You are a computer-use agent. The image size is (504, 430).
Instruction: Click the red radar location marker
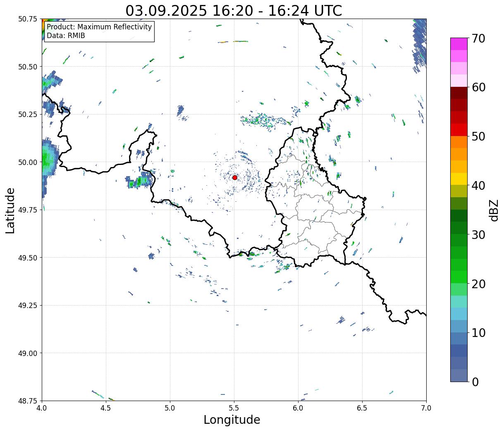(235, 177)
